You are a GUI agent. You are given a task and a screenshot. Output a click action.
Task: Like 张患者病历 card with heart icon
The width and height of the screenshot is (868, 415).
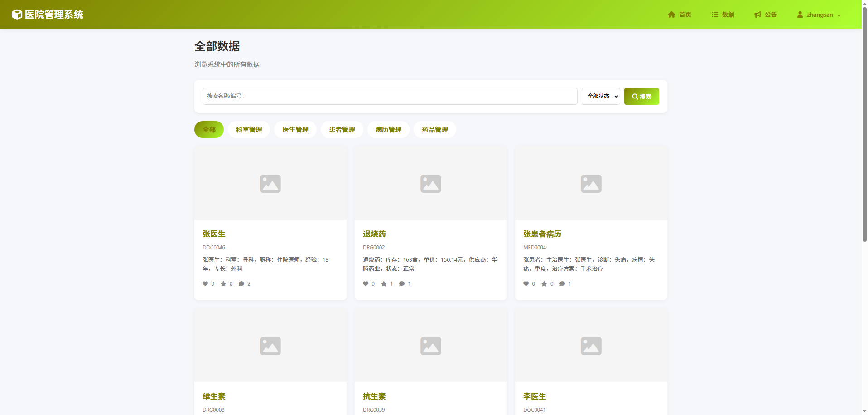[526, 284]
